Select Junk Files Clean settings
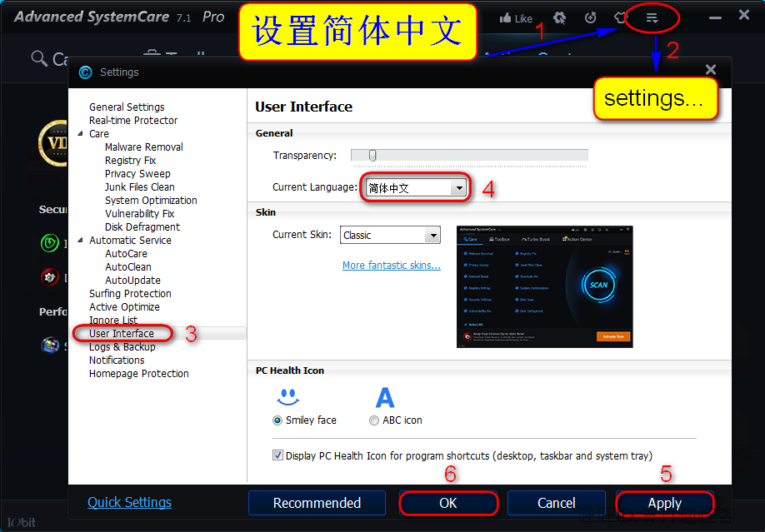Image resolution: width=765 pixels, height=532 pixels. (x=139, y=186)
